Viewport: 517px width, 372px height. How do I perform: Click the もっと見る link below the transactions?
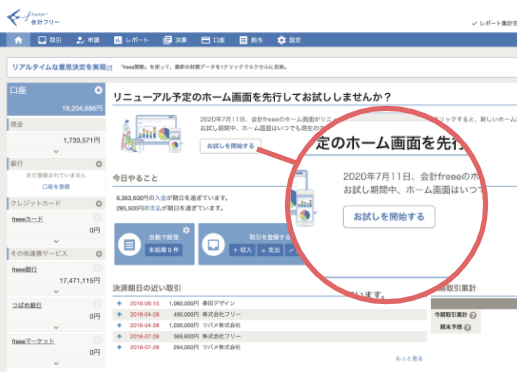[409, 359]
